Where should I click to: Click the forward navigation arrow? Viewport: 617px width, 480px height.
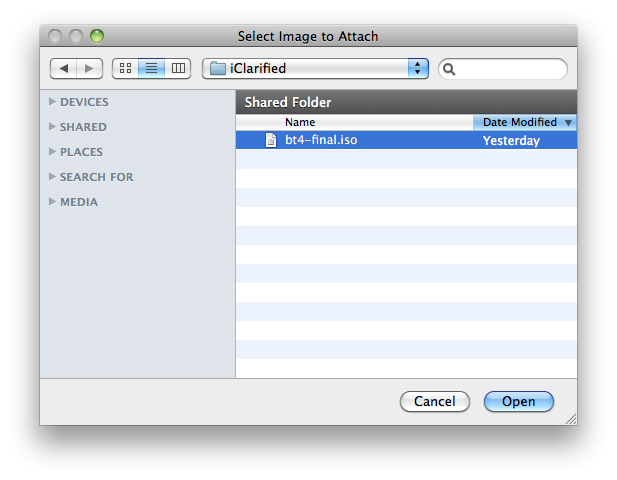[90, 68]
